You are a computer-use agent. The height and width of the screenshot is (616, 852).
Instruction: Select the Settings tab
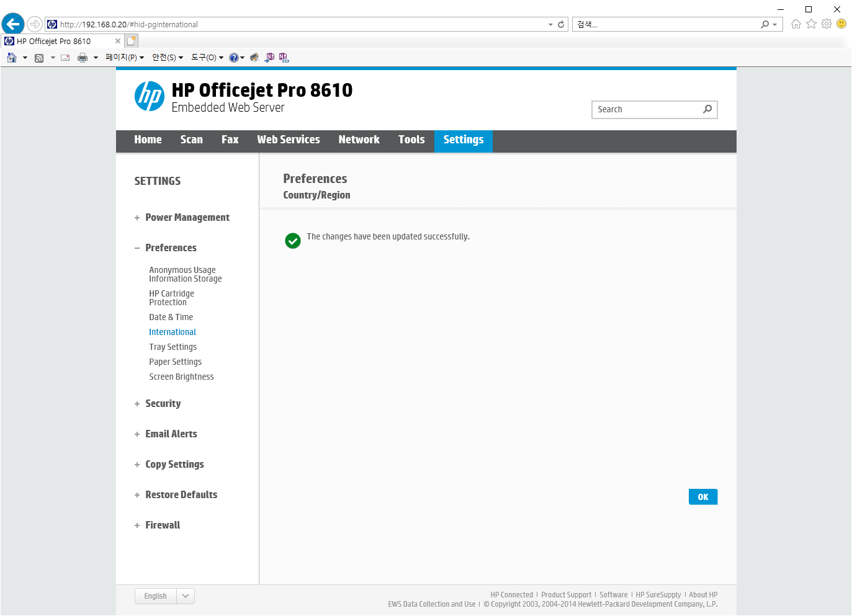(x=464, y=140)
